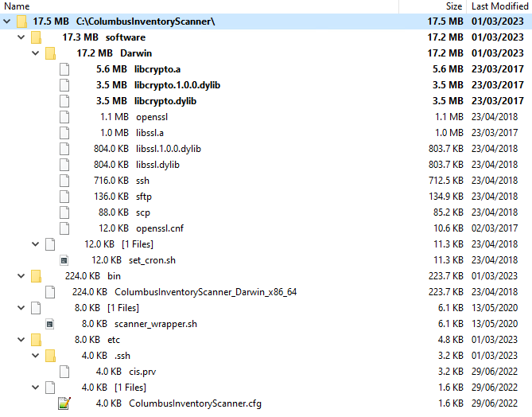Click the file icon of ssh
Image resolution: width=532 pixels, height=417 pixels.
tap(64, 181)
